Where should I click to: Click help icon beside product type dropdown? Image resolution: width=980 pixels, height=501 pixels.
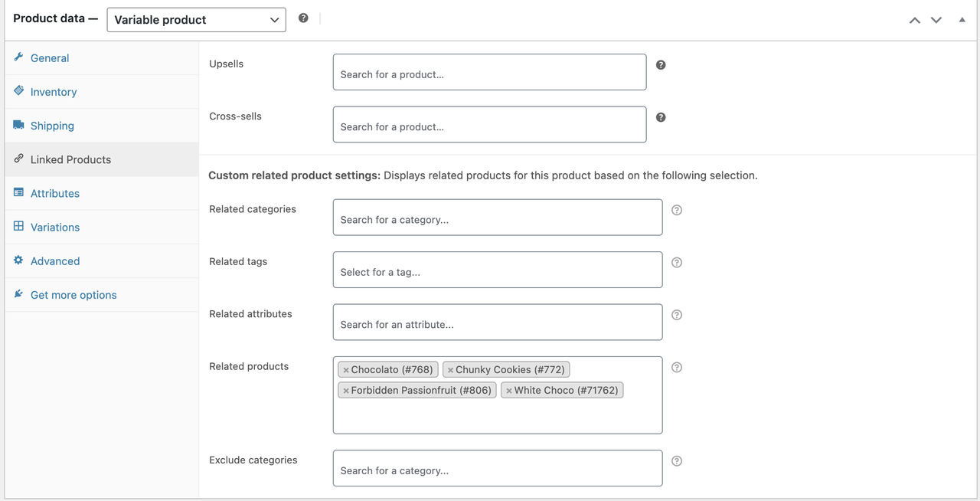(x=303, y=18)
